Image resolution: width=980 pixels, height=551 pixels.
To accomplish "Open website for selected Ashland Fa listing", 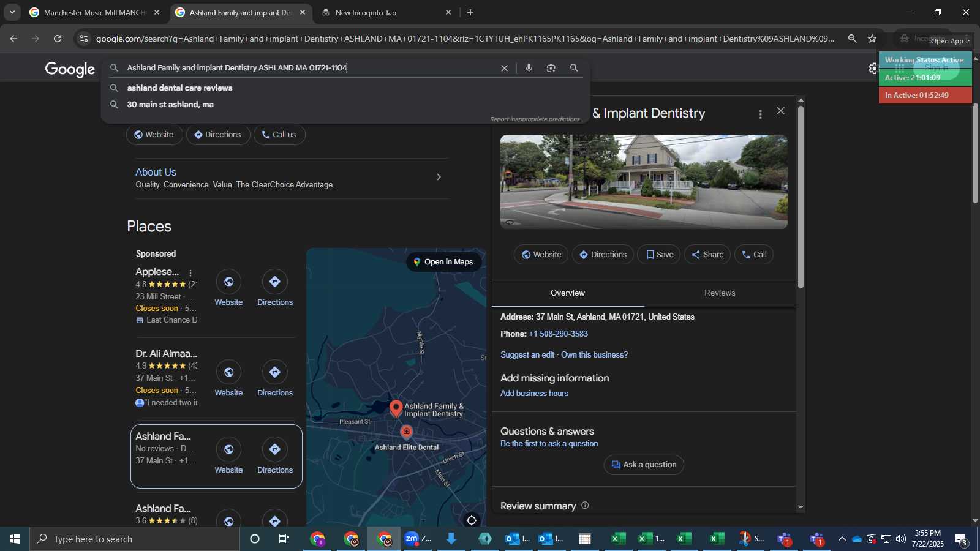I will point(228,456).
